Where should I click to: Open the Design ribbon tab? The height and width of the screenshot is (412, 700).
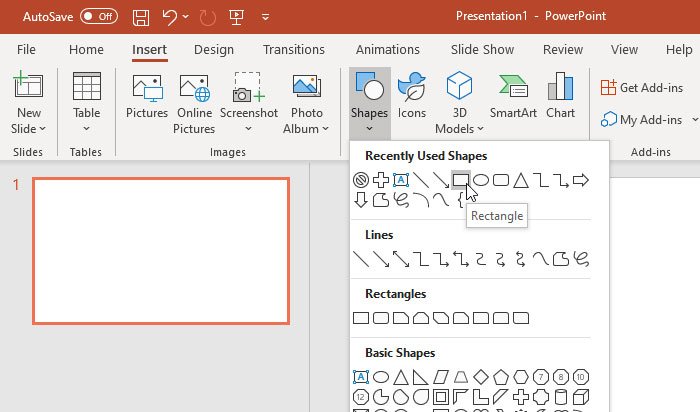pyautogui.click(x=214, y=49)
